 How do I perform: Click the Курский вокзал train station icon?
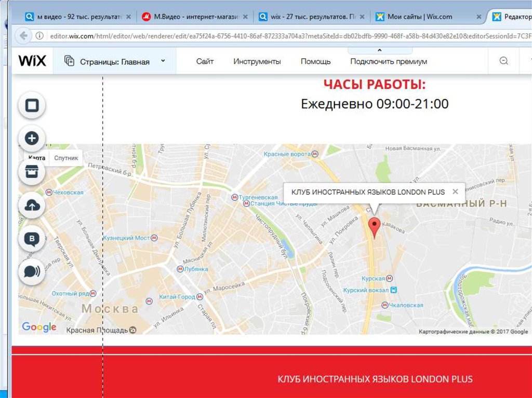[x=394, y=290]
